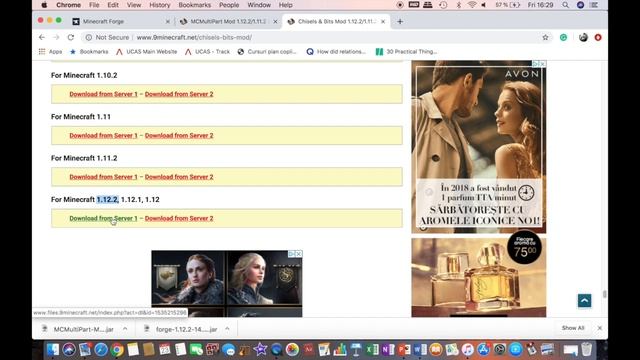This screenshot has height=360, width=640.
Task: Close the Chisels & Bits Mod tab
Action: (383, 22)
